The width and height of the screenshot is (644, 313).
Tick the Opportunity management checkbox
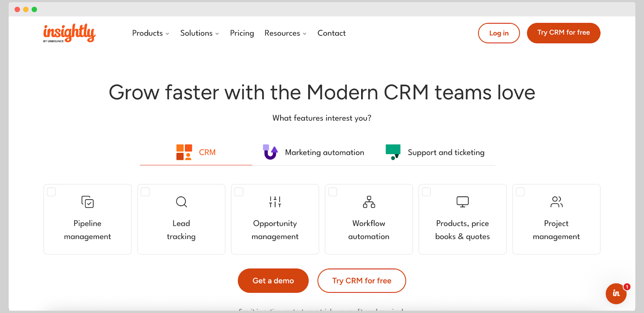click(239, 192)
